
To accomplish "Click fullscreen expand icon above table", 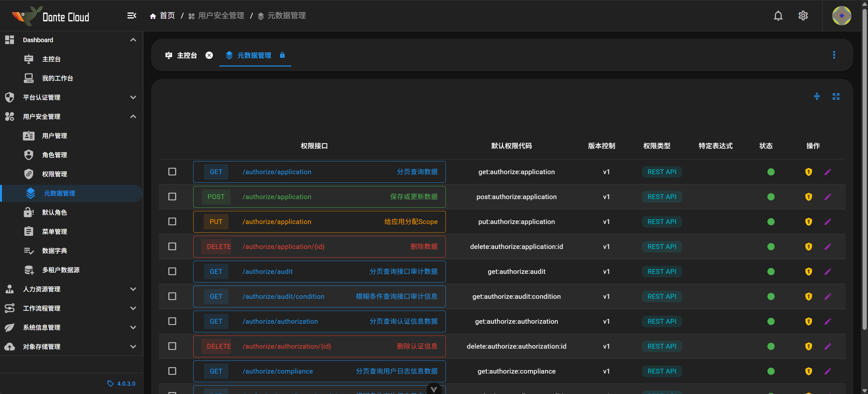I will pyautogui.click(x=836, y=97).
